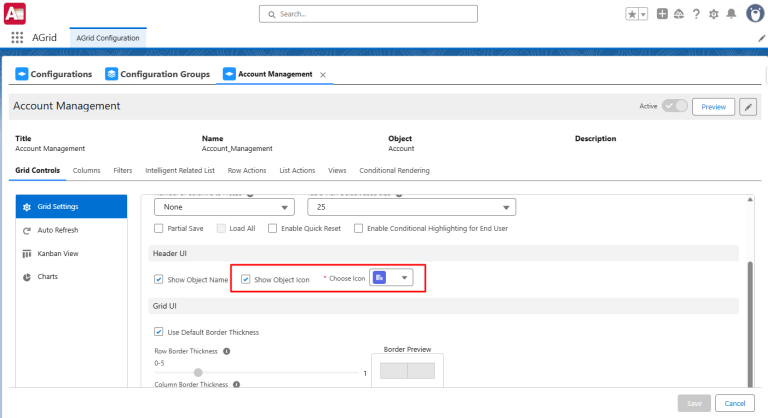Switch to the Columns tab

pos(87,171)
